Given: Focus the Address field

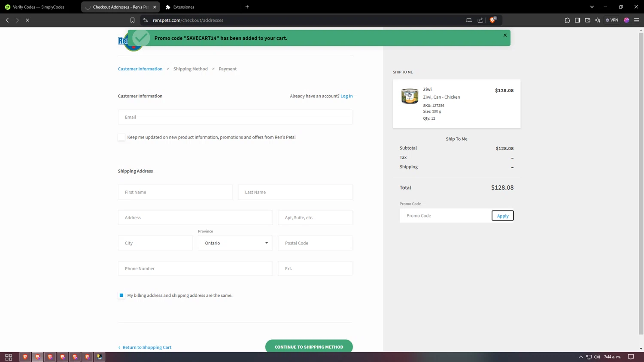Looking at the screenshot, I should [x=195, y=217].
